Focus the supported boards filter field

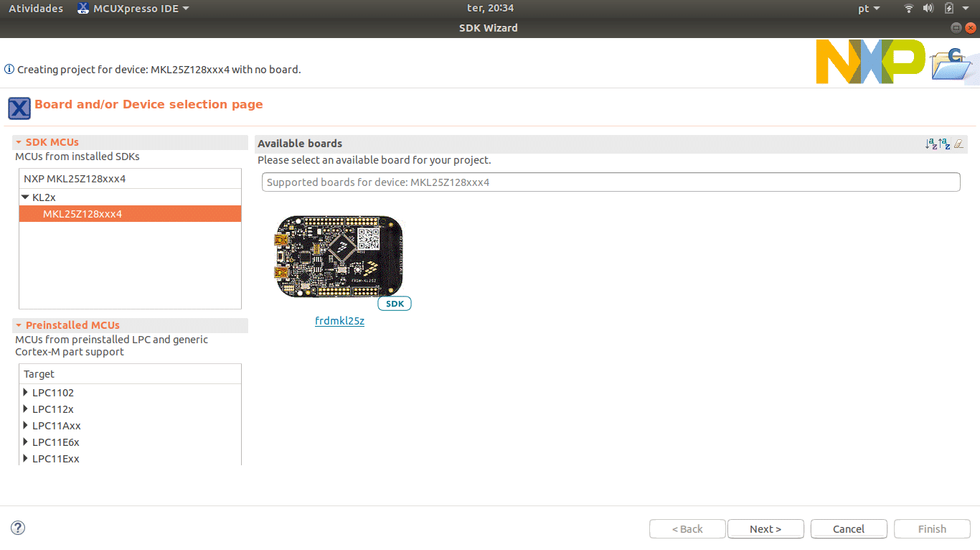611,182
